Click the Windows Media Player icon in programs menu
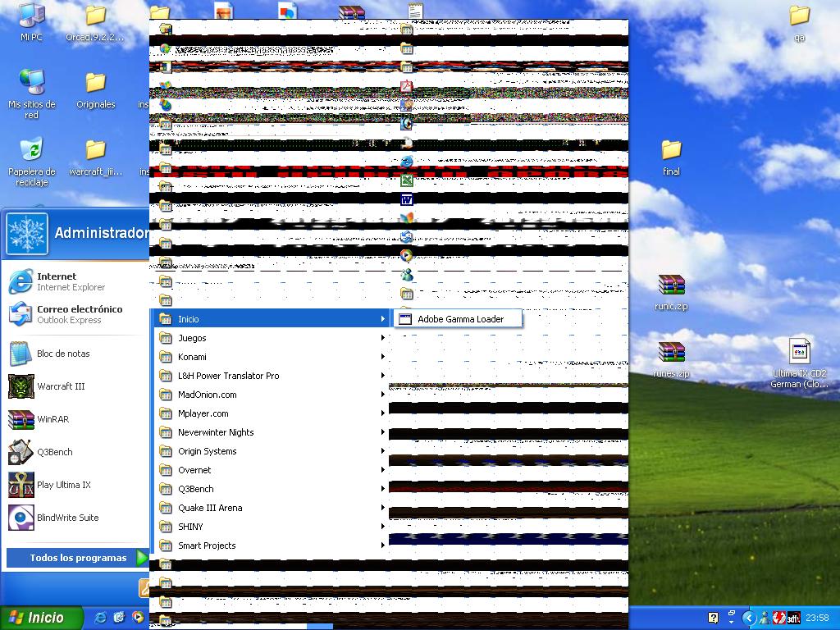840x630 pixels. (x=407, y=256)
